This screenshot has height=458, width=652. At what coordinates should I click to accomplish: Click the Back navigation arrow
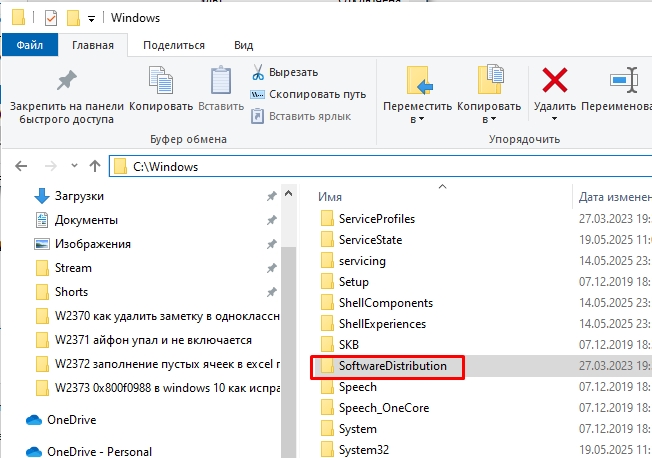pos(21,166)
